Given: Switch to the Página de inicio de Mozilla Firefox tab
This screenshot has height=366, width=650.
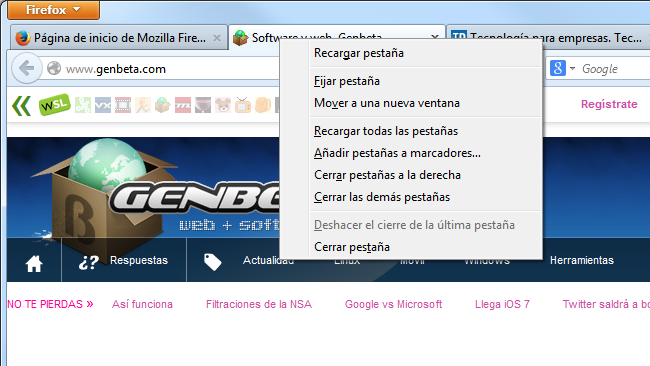Looking at the screenshot, I should (x=119, y=38).
